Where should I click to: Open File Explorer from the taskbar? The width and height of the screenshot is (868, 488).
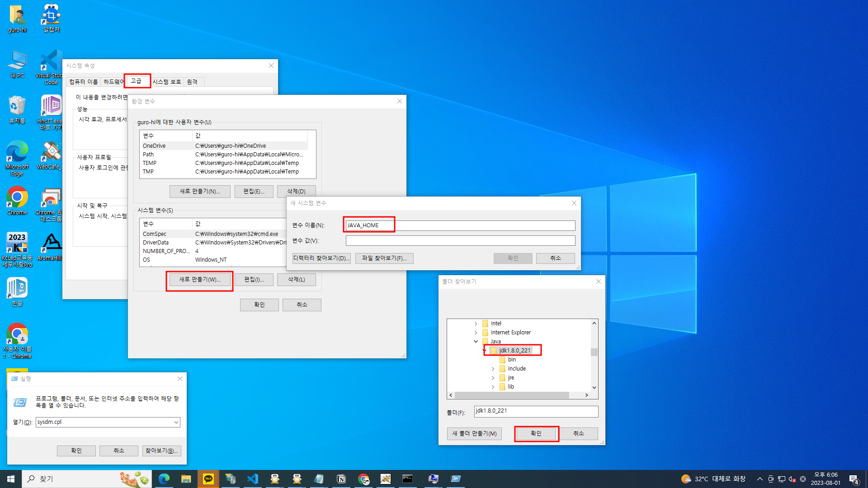coord(186,479)
